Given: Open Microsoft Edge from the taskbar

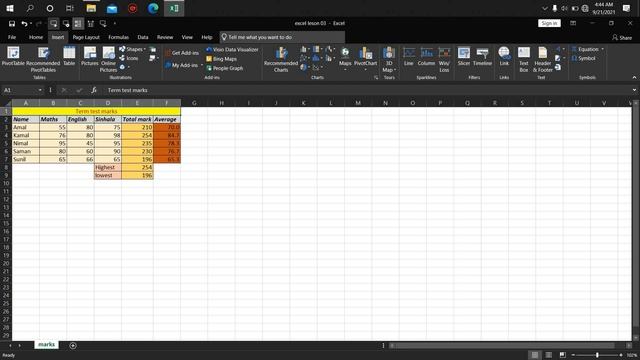Looking at the screenshot, I should [x=153, y=8].
